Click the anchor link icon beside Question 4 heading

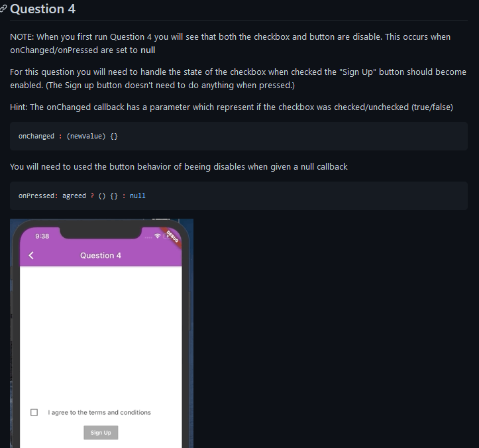pyautogui.click(x=3, y=9)
